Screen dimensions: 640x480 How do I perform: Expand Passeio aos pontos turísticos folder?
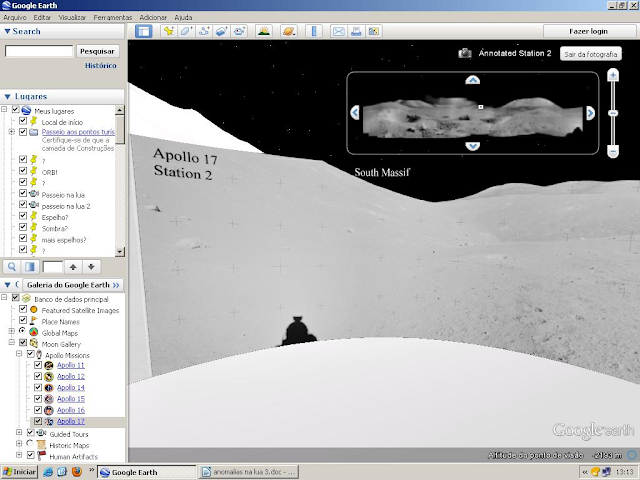[11, 131]
